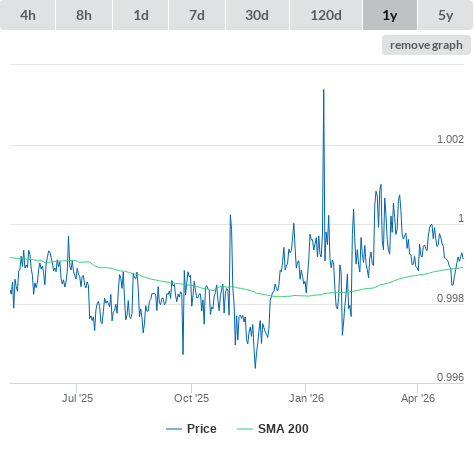
Task: Click the 0.996 y-axis value label
Action: 450,377
